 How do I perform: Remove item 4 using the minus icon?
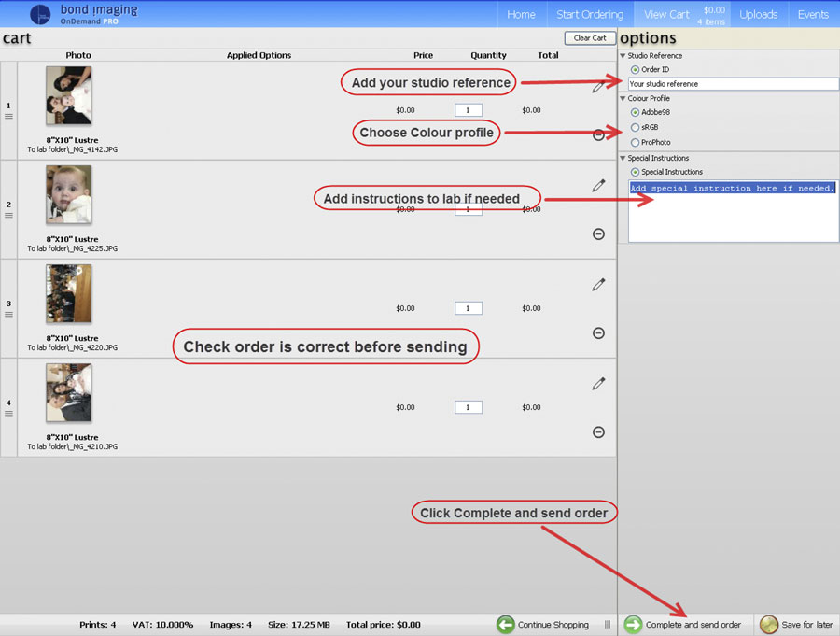coord(599,432)
